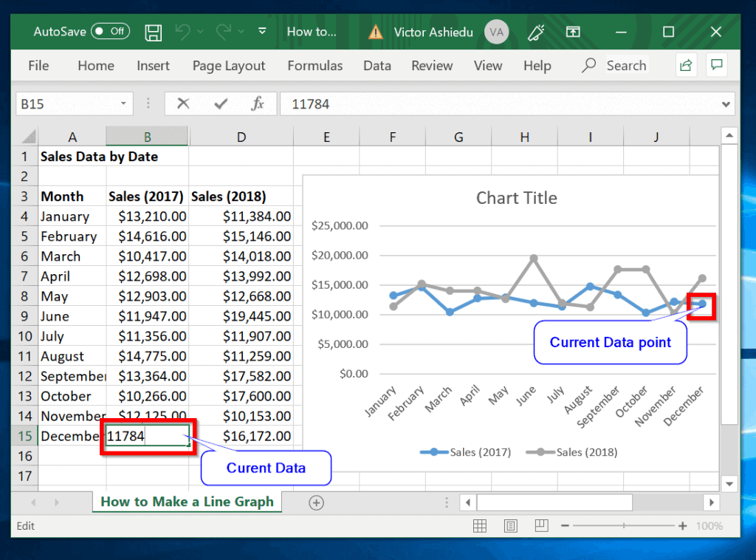756x560 pixels.
Task: Click the Comments speech bubble icon
Action: pyautogui.click(x=716, y=64)
